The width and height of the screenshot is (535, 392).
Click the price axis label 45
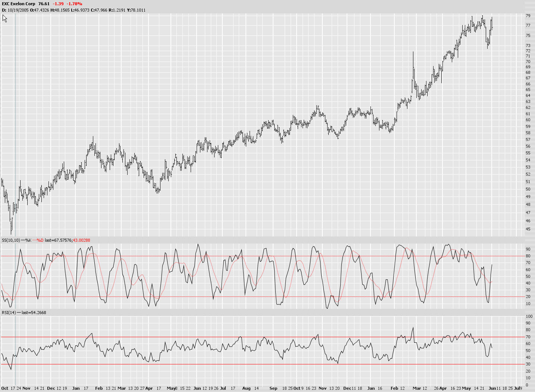[528, 229]
